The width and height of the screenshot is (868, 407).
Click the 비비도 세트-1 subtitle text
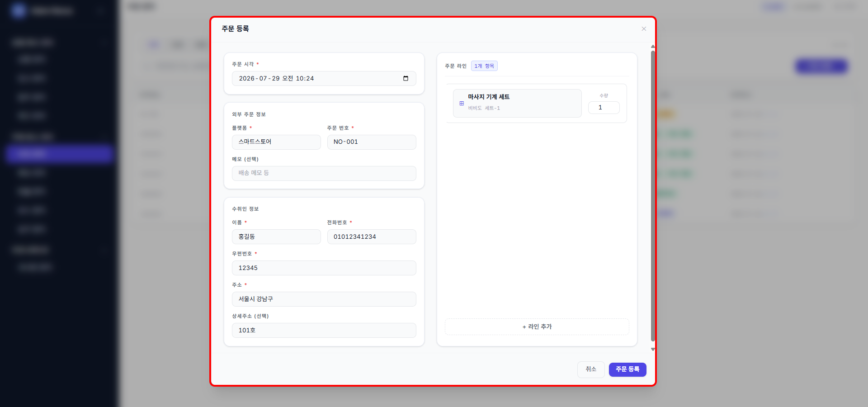pyautogui.click(x=484, y=108)
